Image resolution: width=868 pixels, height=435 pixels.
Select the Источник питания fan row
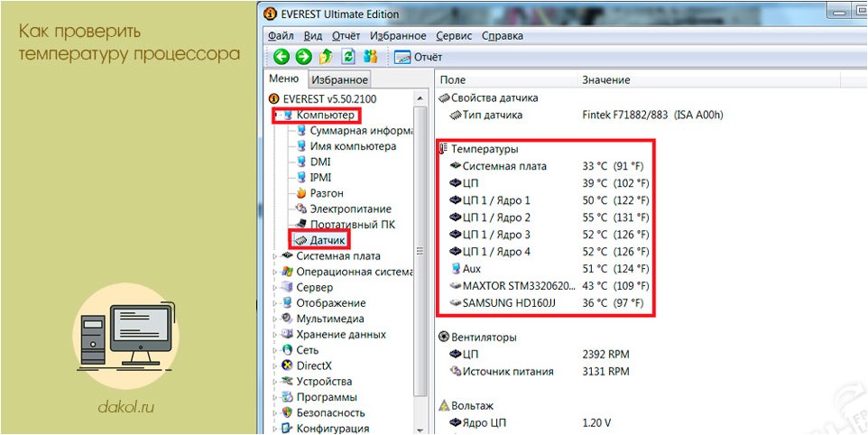point(540,371)
